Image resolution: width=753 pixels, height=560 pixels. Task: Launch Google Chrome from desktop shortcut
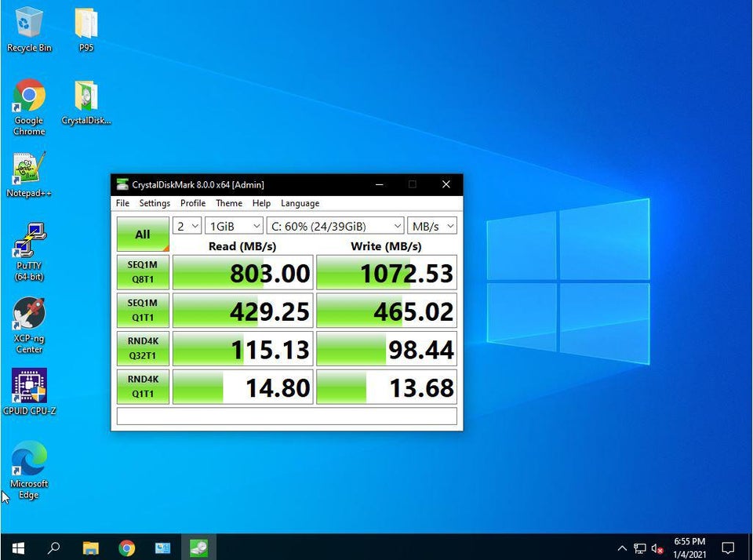click(x=29, y=107)
